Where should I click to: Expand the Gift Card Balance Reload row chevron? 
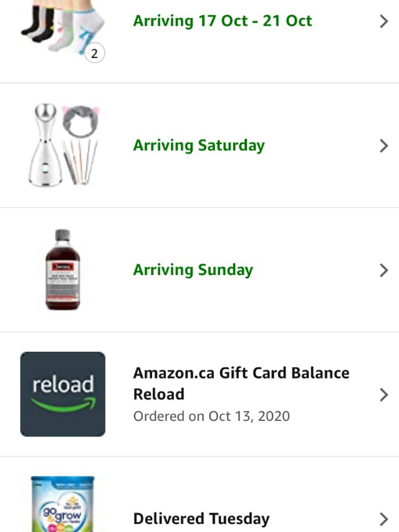point(383,394)
